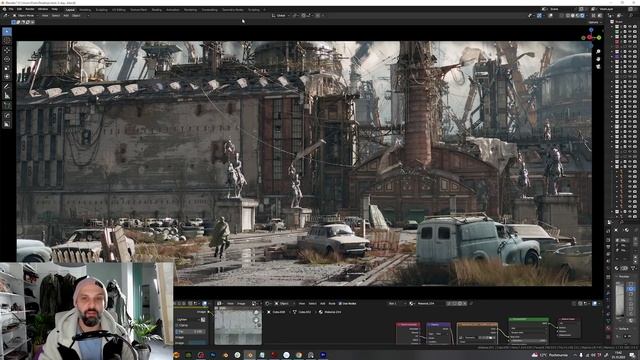Open the Window menu
This screenshot has width=640, height=360.
pos(43,9)
